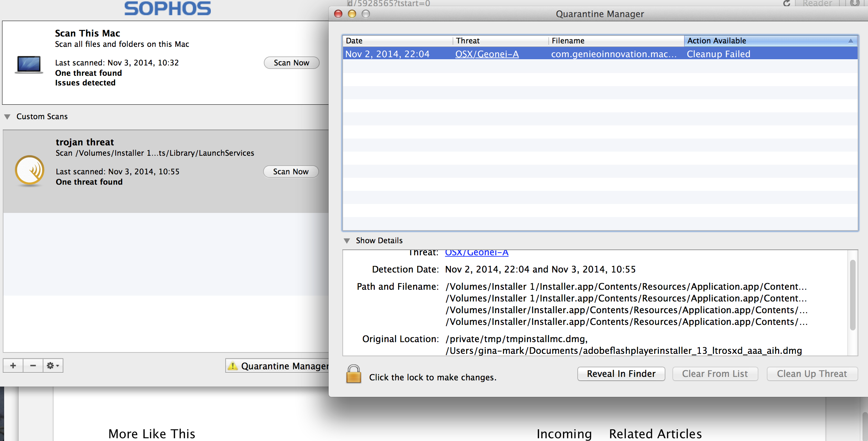Click the lock icon to make changes
Image resolution: width=868 pixels, height=441 pixels.
(353, 375)
